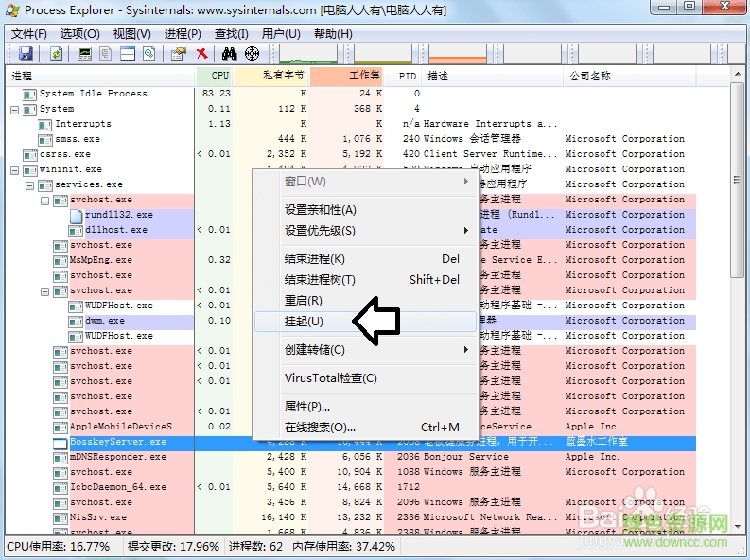Choose 结束进程(K) from context menu

pos(315,259)
